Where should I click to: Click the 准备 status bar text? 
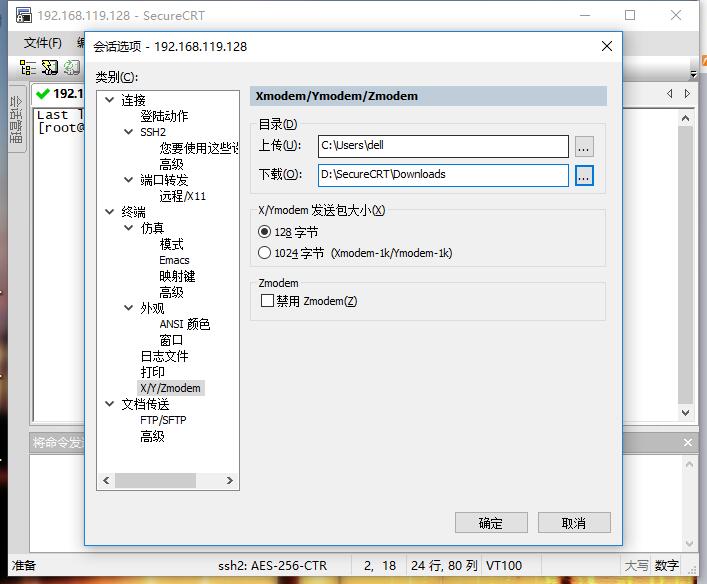(23, 566)
